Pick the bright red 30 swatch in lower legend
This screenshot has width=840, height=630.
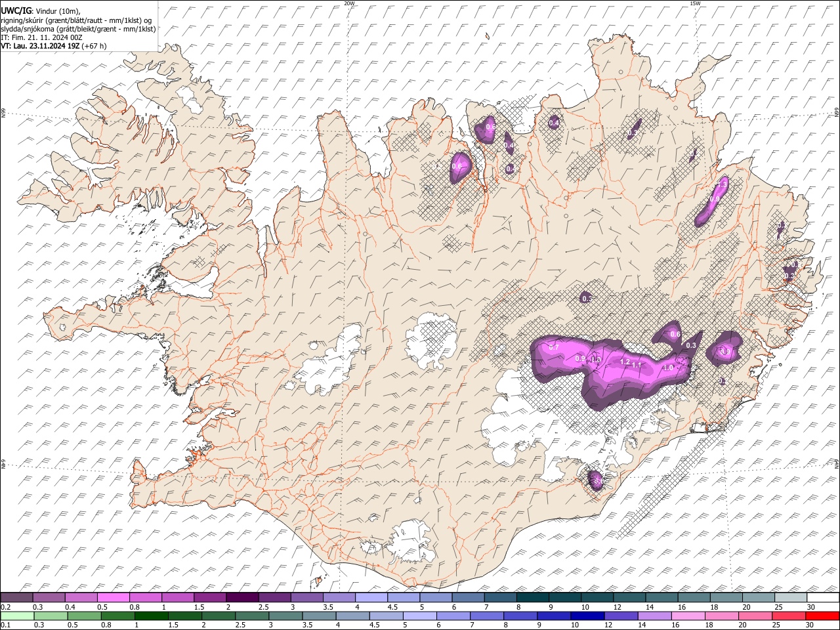point(822,616)
